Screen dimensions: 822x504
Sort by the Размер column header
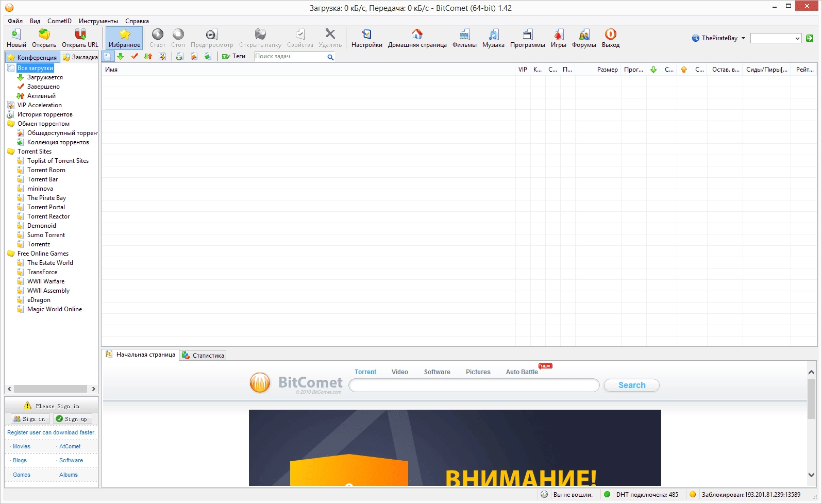598,70
